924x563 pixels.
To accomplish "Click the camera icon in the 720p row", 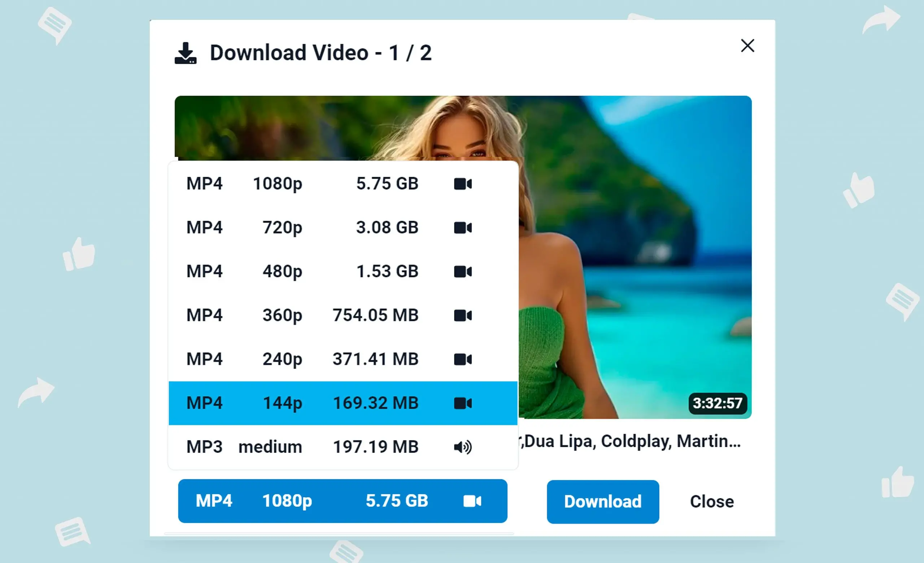I will point(463,228).
